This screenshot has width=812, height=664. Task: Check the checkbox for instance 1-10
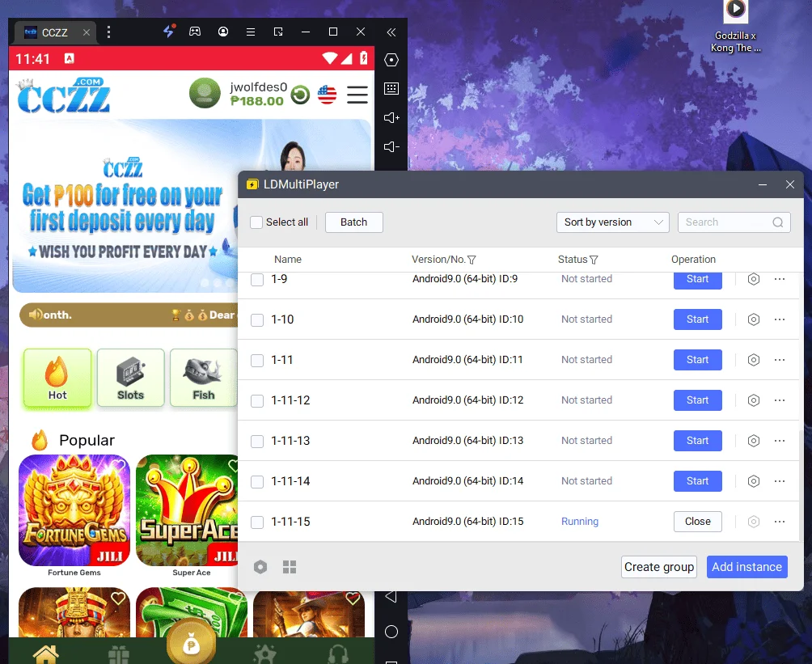point(257,320)
